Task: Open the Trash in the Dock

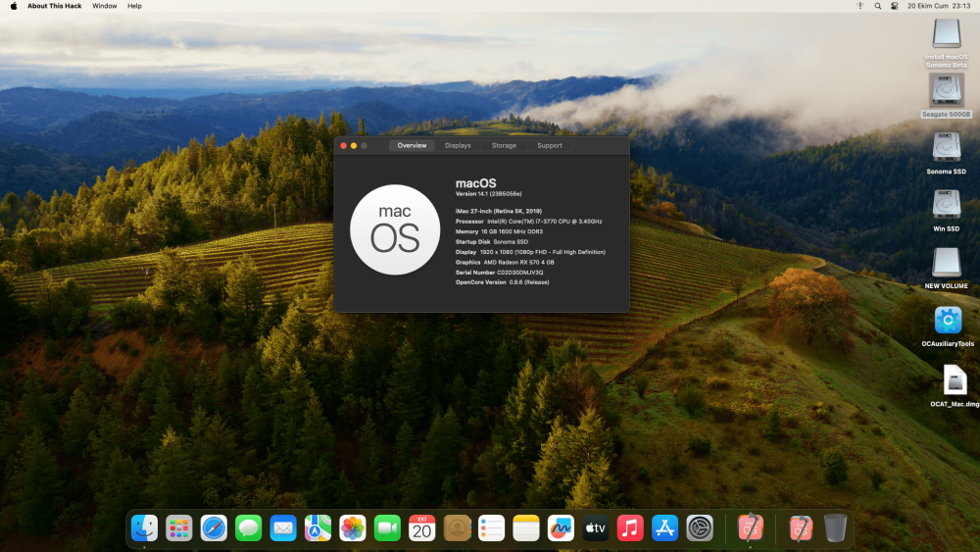Action: 835,528
